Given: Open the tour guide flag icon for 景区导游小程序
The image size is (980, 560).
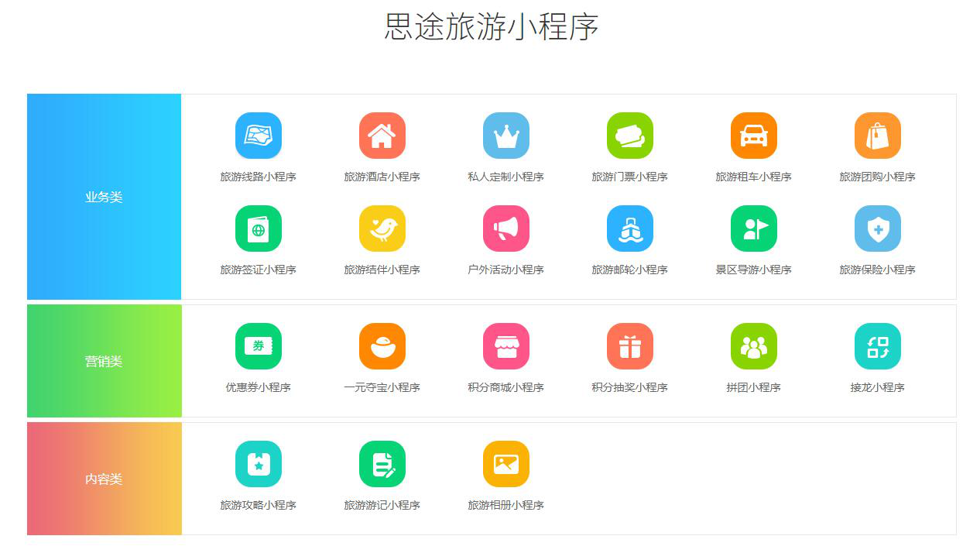Looking at the screenshot, I should coord(753,228).
